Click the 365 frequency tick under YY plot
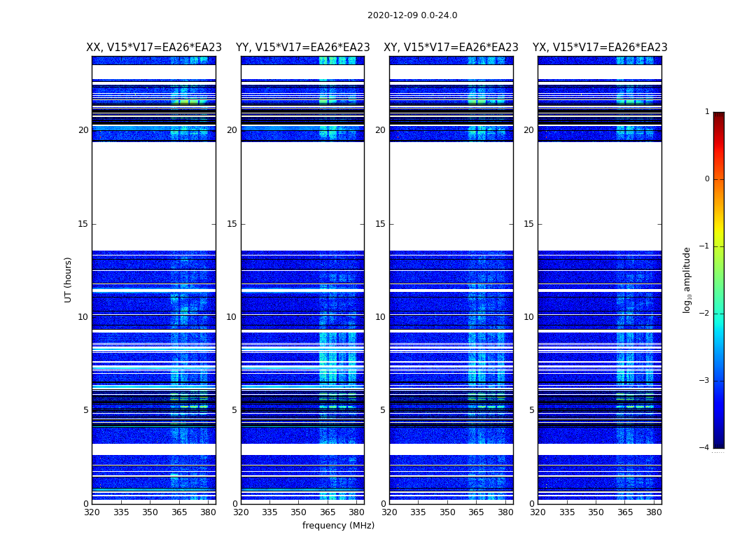Image resolution: width=735 pixels, height=560 pixels. 328,512
